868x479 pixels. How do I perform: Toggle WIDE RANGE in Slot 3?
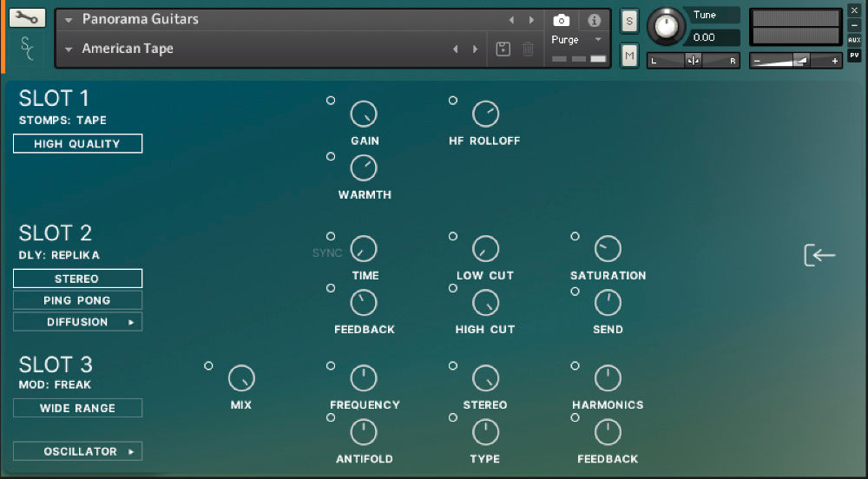coord(77,408)
